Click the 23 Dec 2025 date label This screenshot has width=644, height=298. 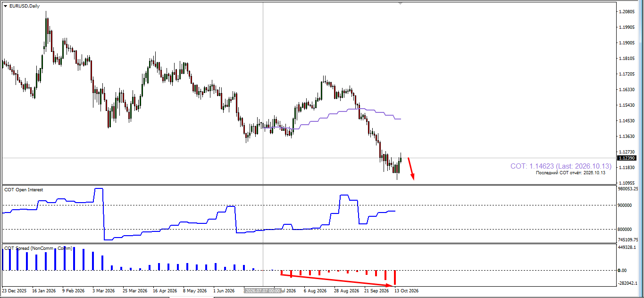(14, 291)
